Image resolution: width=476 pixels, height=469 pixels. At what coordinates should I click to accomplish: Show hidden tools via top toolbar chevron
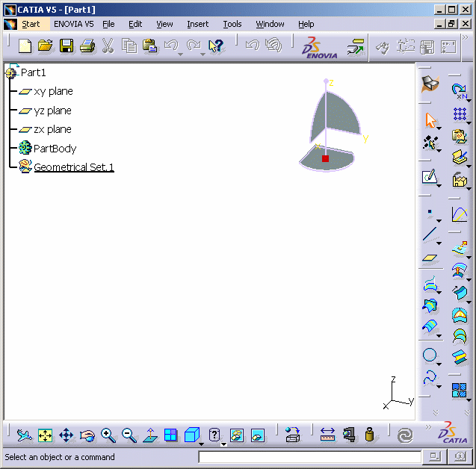465,37
